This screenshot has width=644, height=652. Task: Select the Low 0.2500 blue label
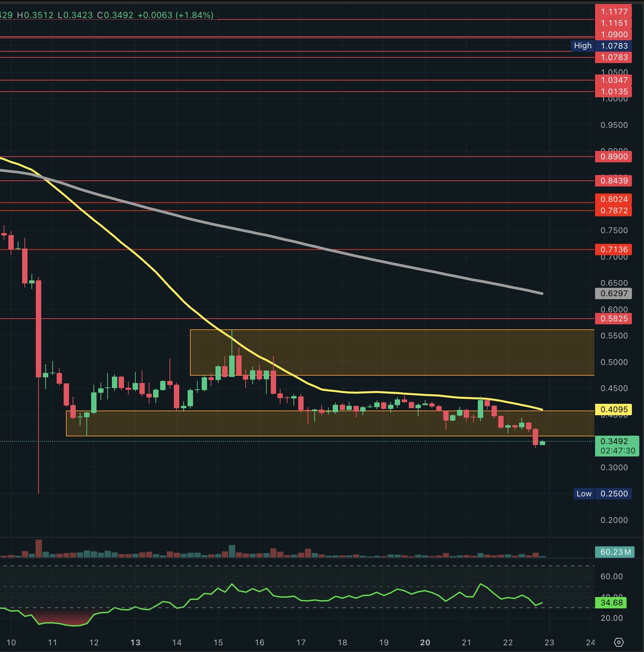603,493
